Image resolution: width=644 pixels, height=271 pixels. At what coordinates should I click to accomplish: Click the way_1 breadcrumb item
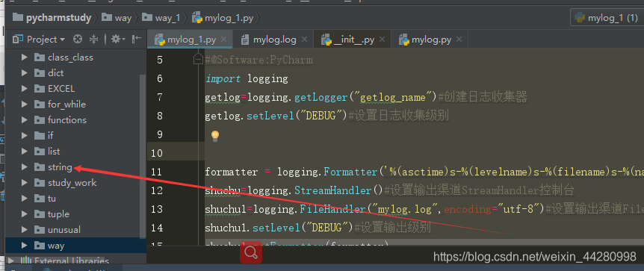(161, 18)
